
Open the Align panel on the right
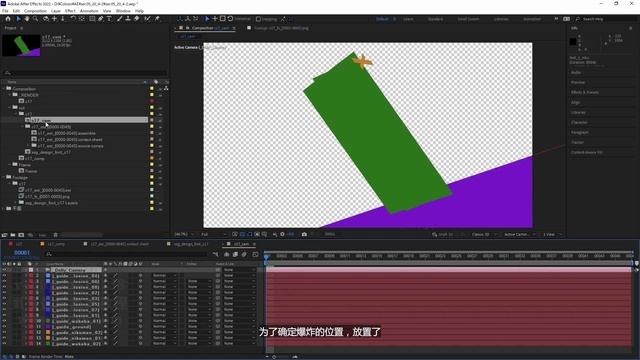(x=575, y=102)
